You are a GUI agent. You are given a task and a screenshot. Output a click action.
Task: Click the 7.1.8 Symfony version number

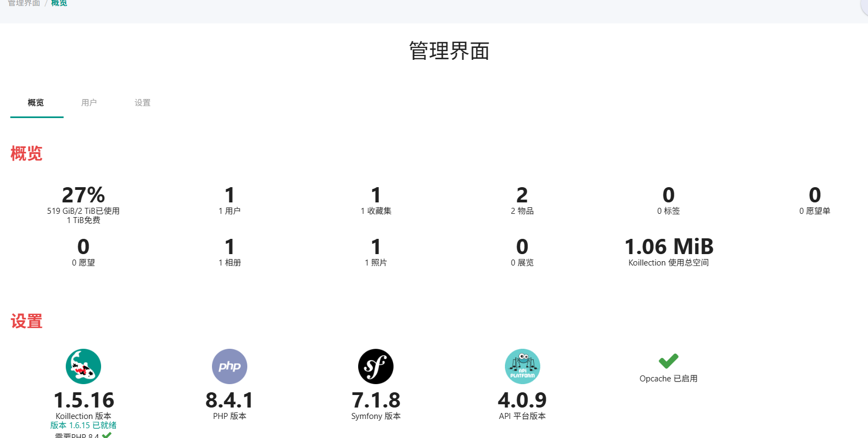tap(376, 400)
